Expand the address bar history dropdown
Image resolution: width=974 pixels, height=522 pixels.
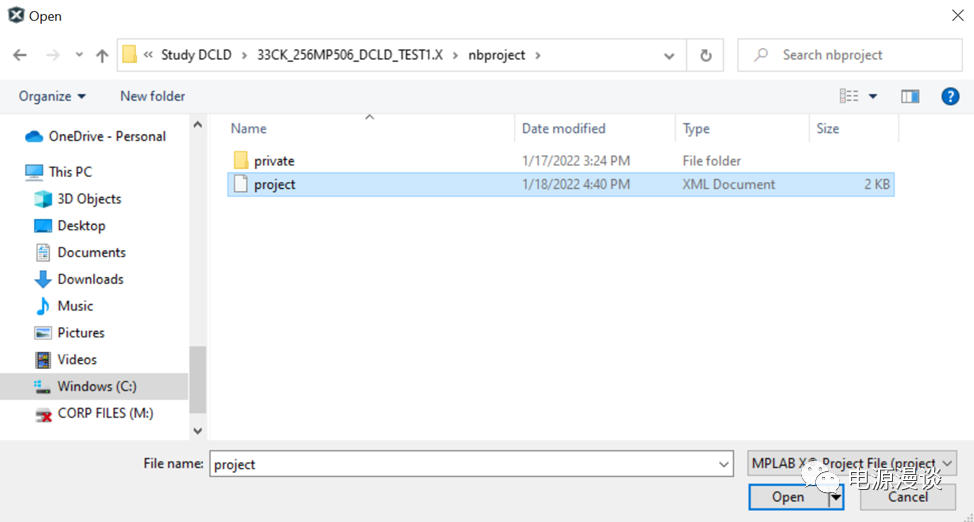(669, 56)
